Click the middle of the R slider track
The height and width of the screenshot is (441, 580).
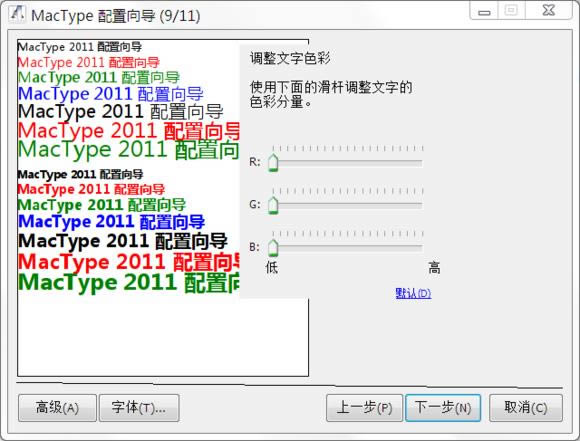tap(347, 162)
